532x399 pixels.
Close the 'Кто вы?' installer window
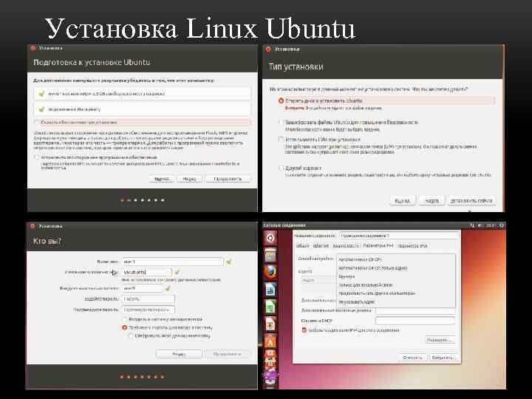point(33,226)
